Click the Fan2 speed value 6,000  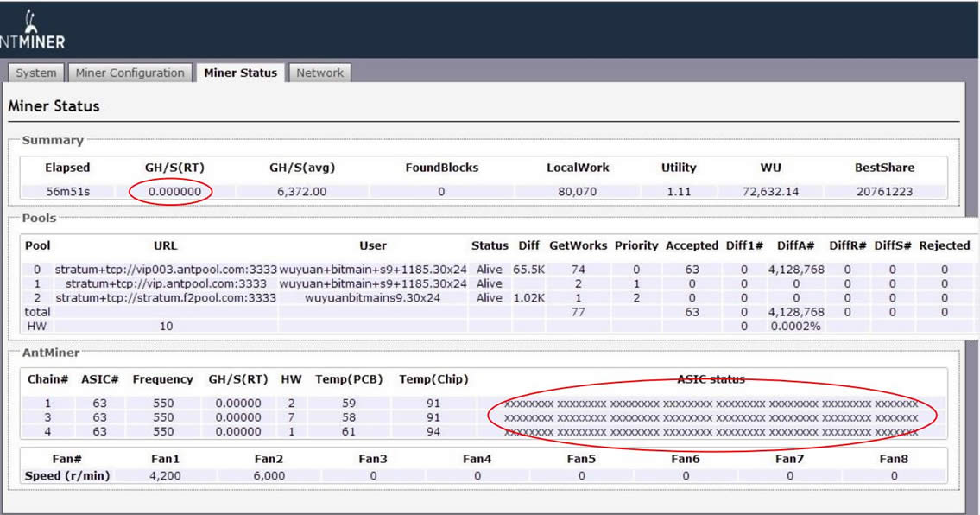pos(269,476)
